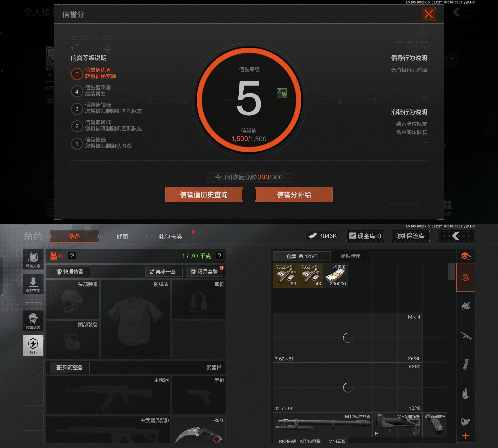Filter warehouse by magazine category icon
Image resolution: width=498 pixels, height=448 pixels.
pyautogui.click(x=465, y=364)
